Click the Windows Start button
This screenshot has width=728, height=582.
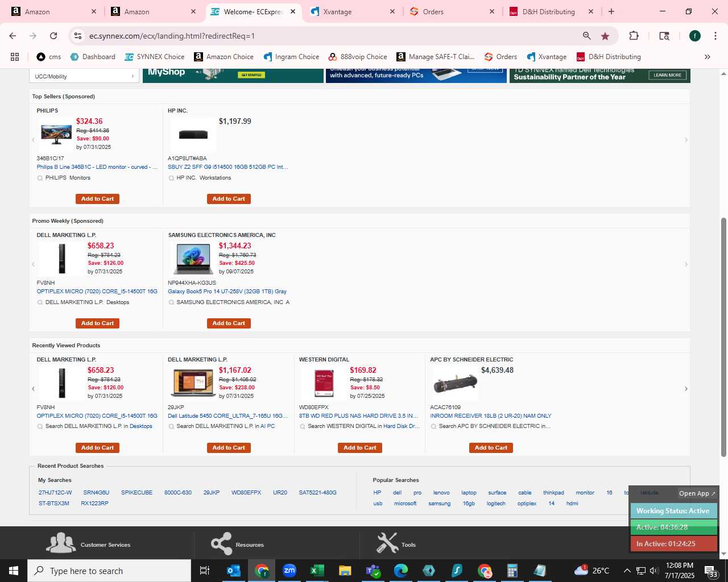14,571
